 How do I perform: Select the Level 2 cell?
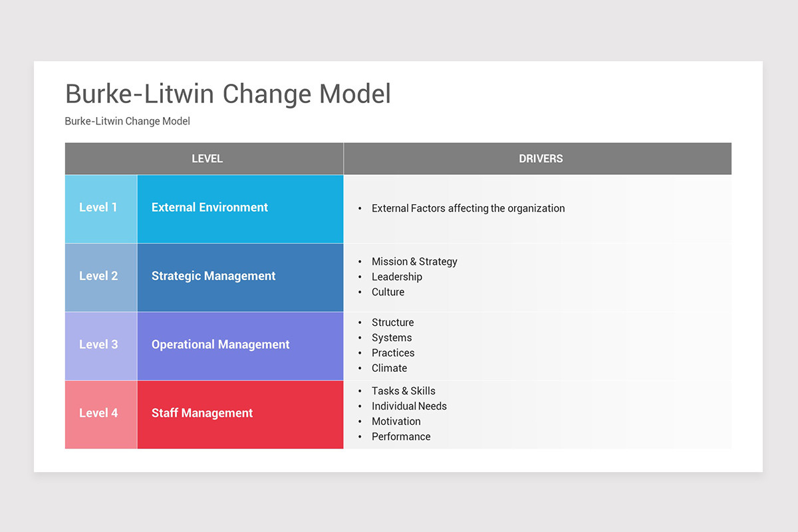[101, 277]
